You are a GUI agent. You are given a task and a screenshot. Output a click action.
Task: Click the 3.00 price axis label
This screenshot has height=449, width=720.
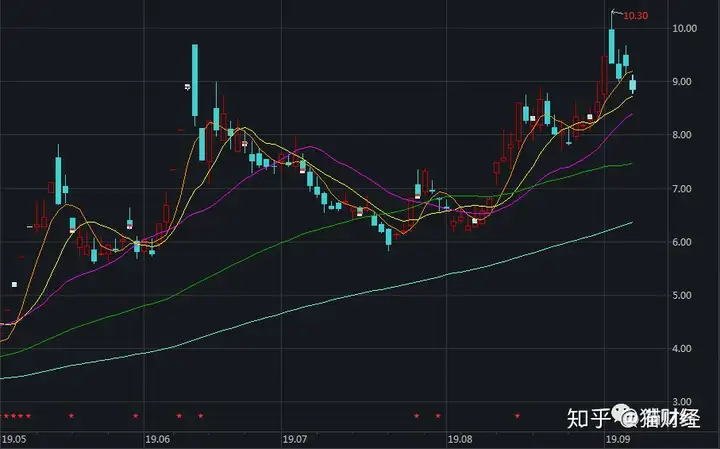[682, 402]
